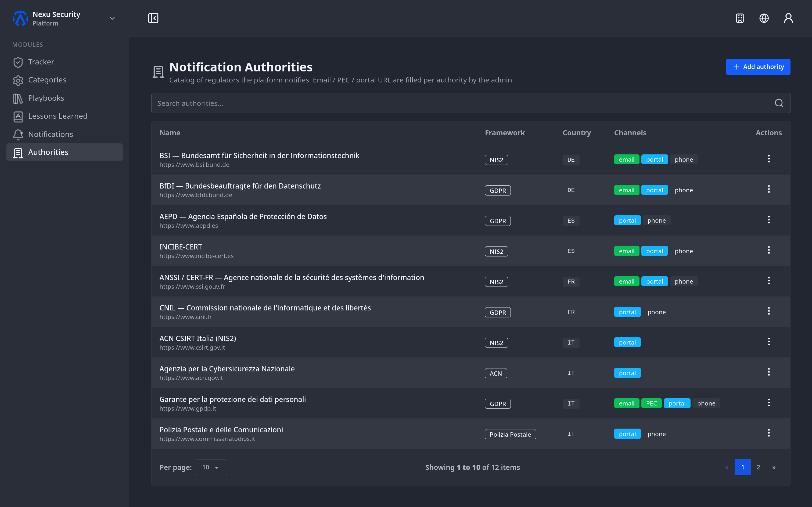Click the current page 1 button

click(x=743, y=467)
